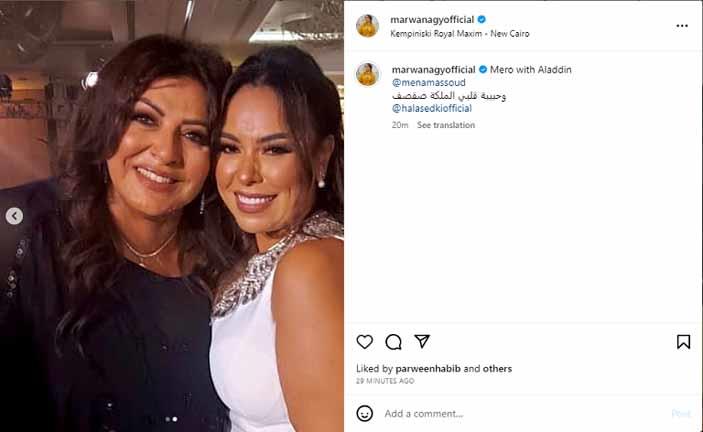This screenshot has height=432, width=703.
Task: Go to previous photo in carousel
Action: [x=14, y=216]
